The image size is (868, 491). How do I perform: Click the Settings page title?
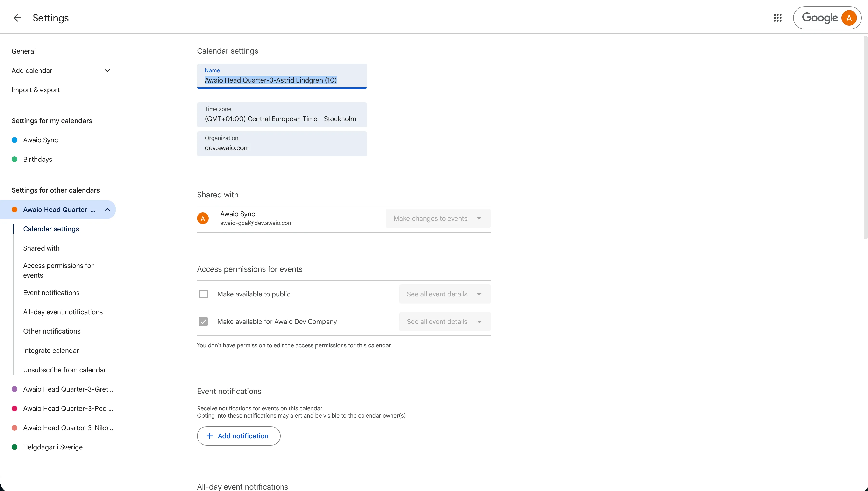51,18
